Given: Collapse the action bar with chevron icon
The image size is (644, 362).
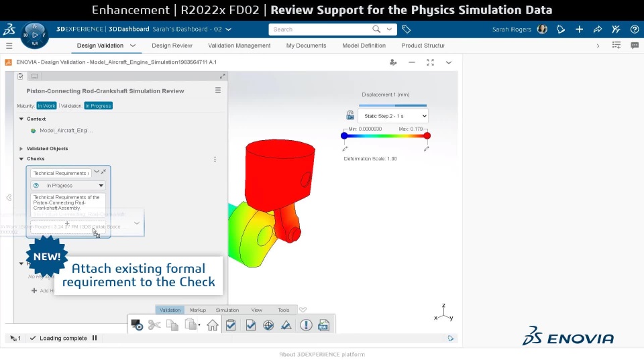Looking at the screenshot, I should 303,310.
